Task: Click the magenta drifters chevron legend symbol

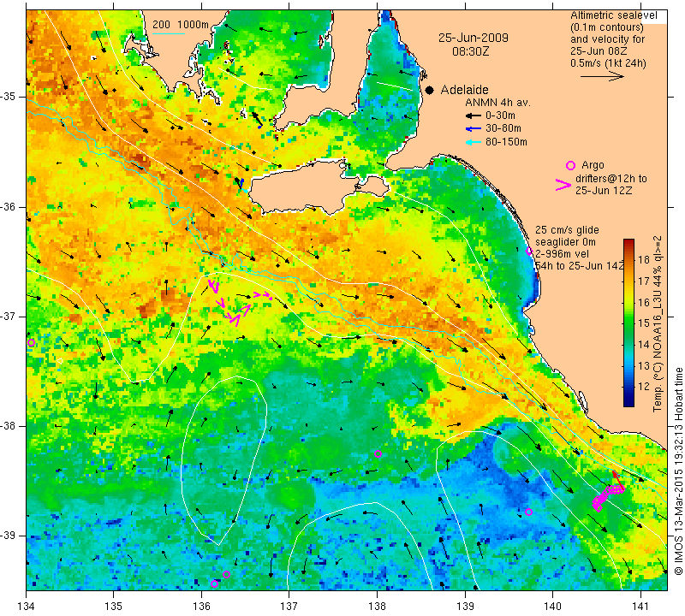Action: click(563, 185)
